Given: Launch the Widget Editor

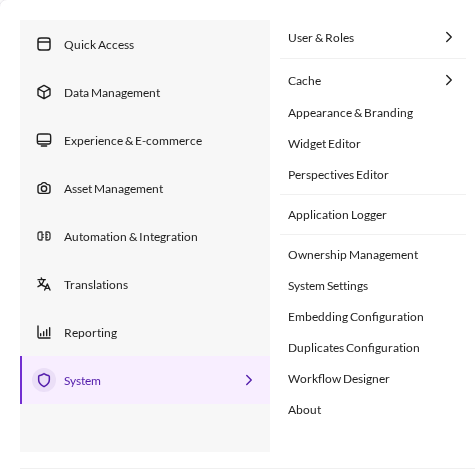Looking at the screenshot, I should click(373, 144).
